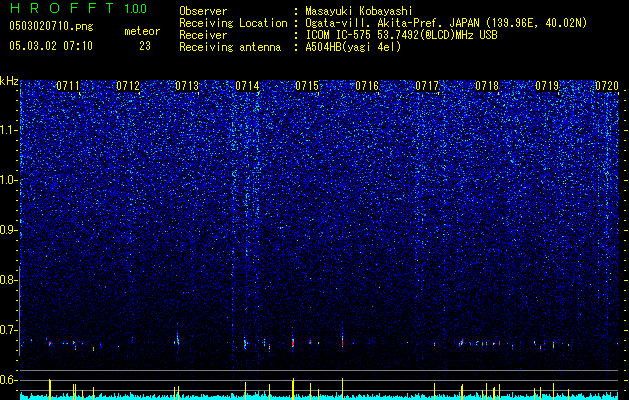Screen dimensions: 629x400
Task: Click the 0712 time marker
Action: tap(128, 86)
